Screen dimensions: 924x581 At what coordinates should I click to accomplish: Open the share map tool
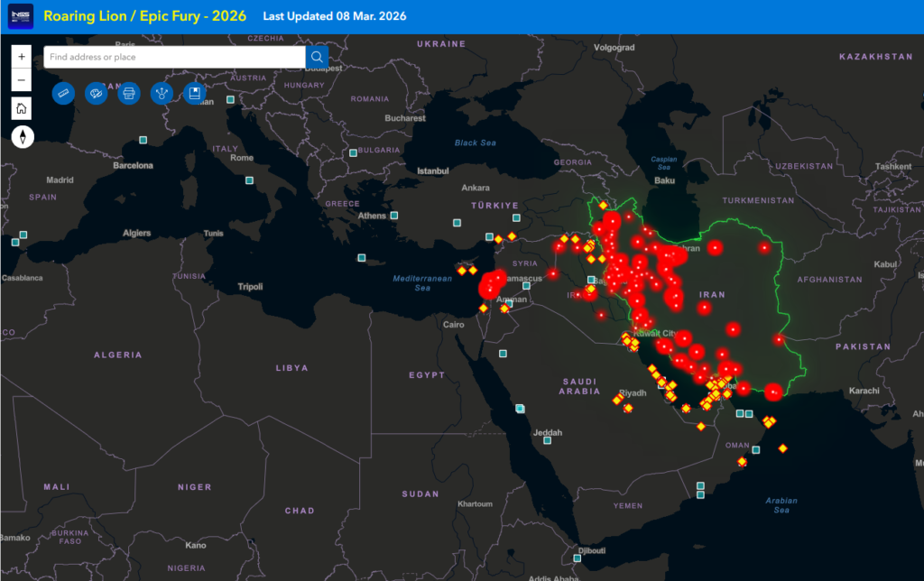(162, 93)
